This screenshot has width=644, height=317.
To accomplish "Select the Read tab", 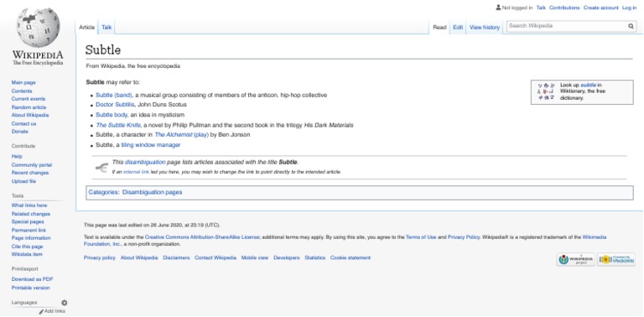I will pyautogui.click(x=439, y=28).
